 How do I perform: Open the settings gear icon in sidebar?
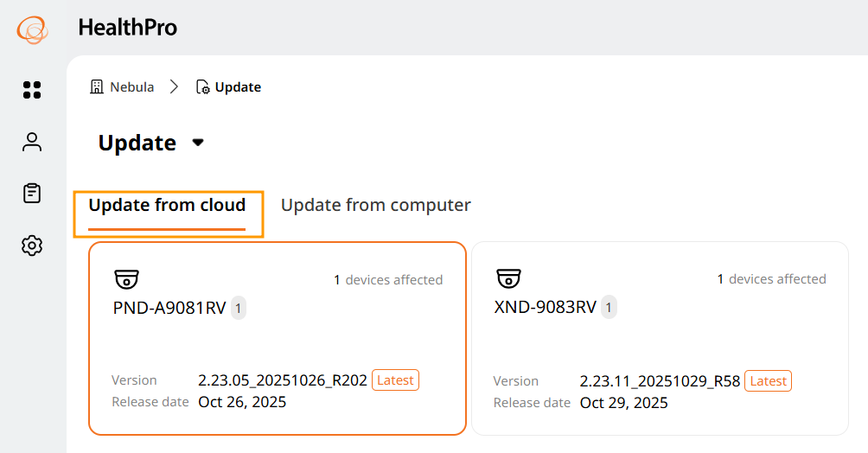pos(32,246)
